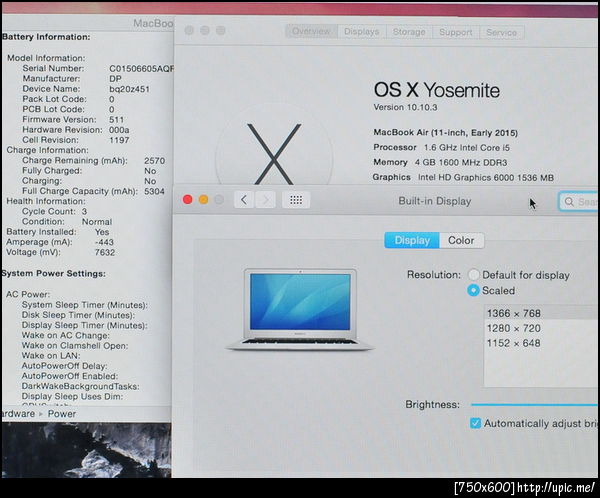Choose 1280 × 720 resolution
This screenshot has height=498, width=600.
(x=541, y=328)
